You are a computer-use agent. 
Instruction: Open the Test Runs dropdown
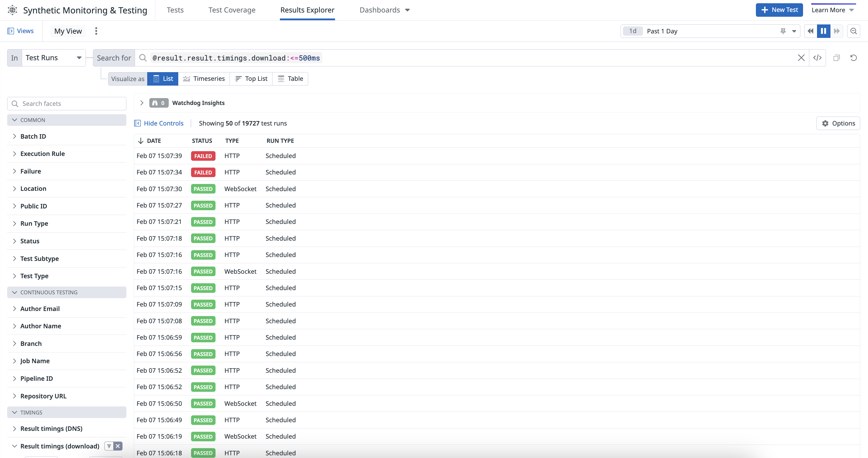click(54, 58)
